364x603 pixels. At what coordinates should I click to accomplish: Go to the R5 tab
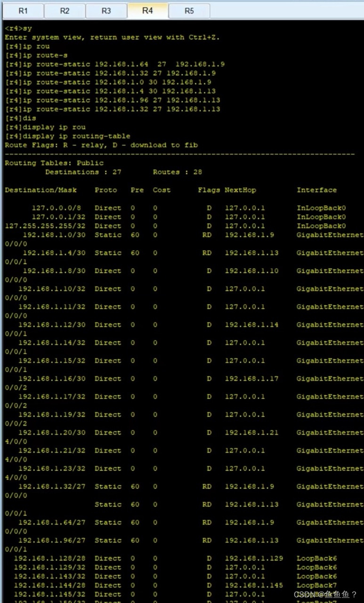[189, 11]
